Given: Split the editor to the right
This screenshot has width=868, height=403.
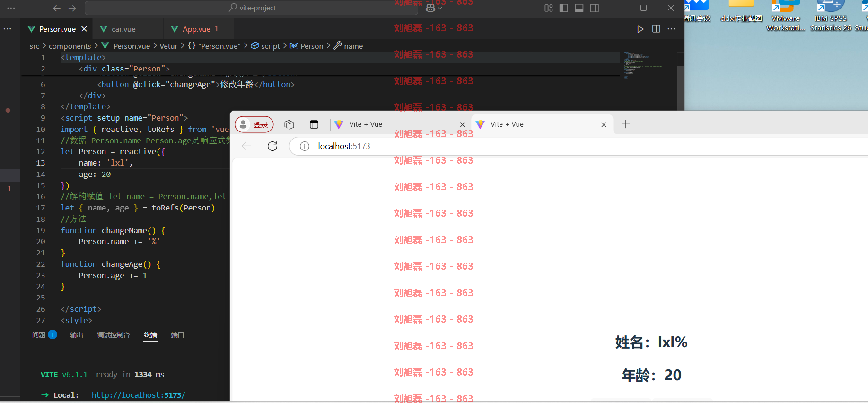Looking at the screenshot, I should (x=656, y=29).
